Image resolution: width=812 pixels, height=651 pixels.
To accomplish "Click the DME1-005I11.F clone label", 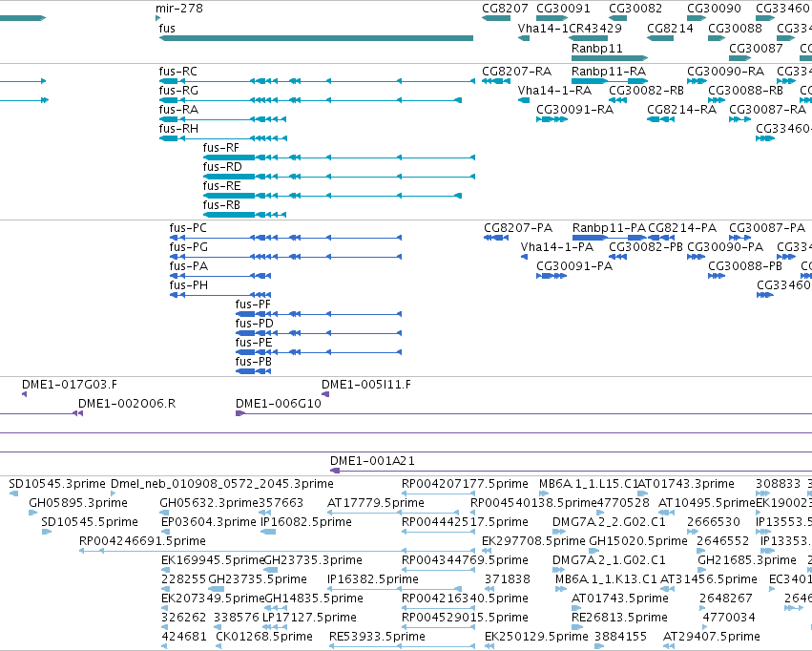I will coord(366,385).
